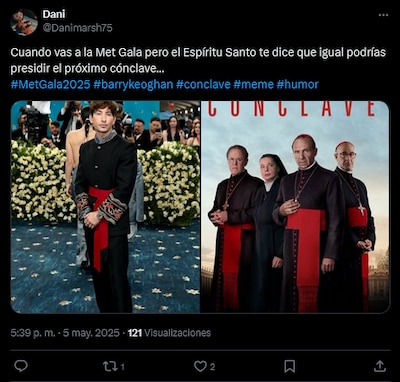This screenshot has width=400, height=382.
Task: View the 121 Visualizaciones count
Action: (x=169, y=333)
